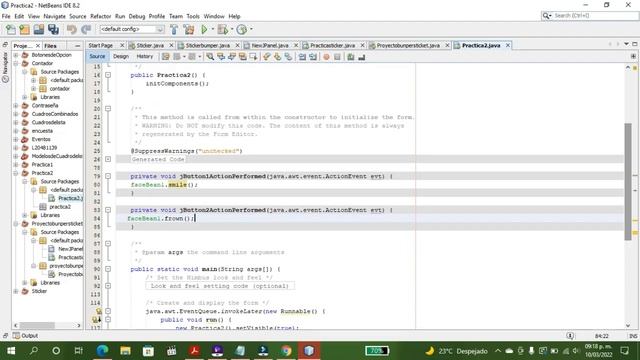
Task: Click the Stop Macro Recording icon
Action: click(x=337, y=57)
